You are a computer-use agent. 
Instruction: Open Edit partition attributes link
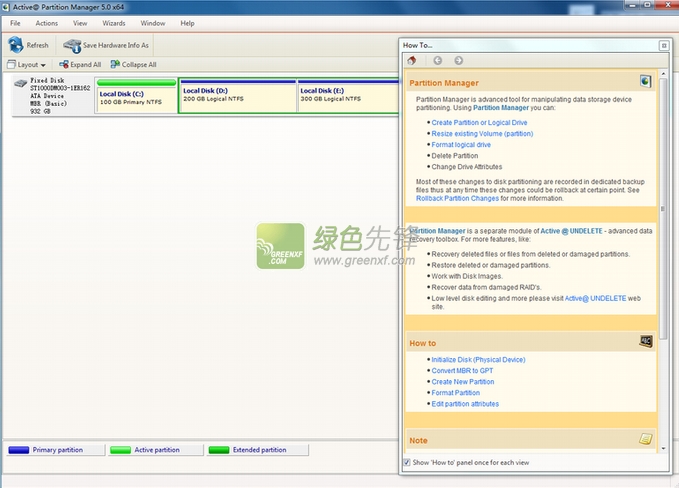pyautogui.click(x=466, y=404)
